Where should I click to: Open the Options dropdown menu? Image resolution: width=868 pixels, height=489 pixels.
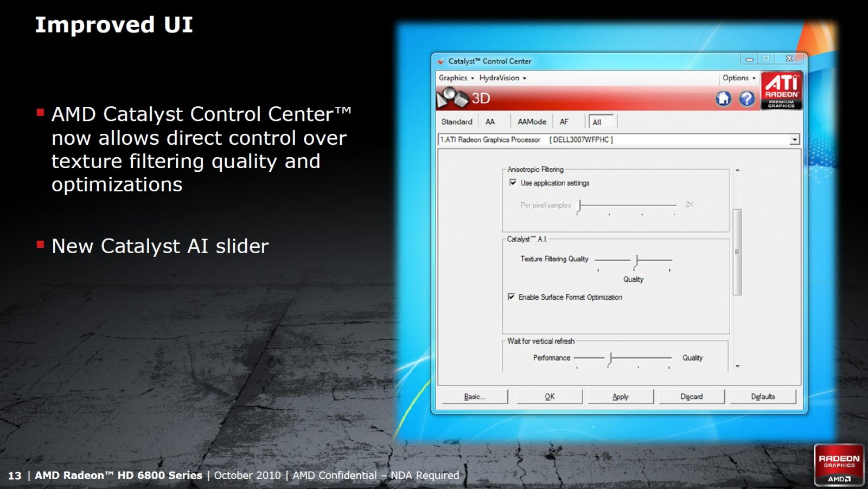pyautogui.click(x=739, y=78)
